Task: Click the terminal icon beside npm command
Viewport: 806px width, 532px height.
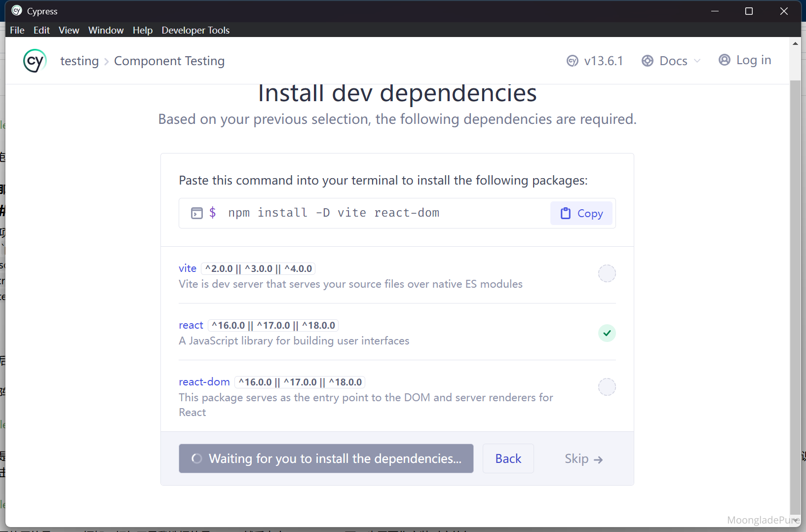Action: [196, 213]
